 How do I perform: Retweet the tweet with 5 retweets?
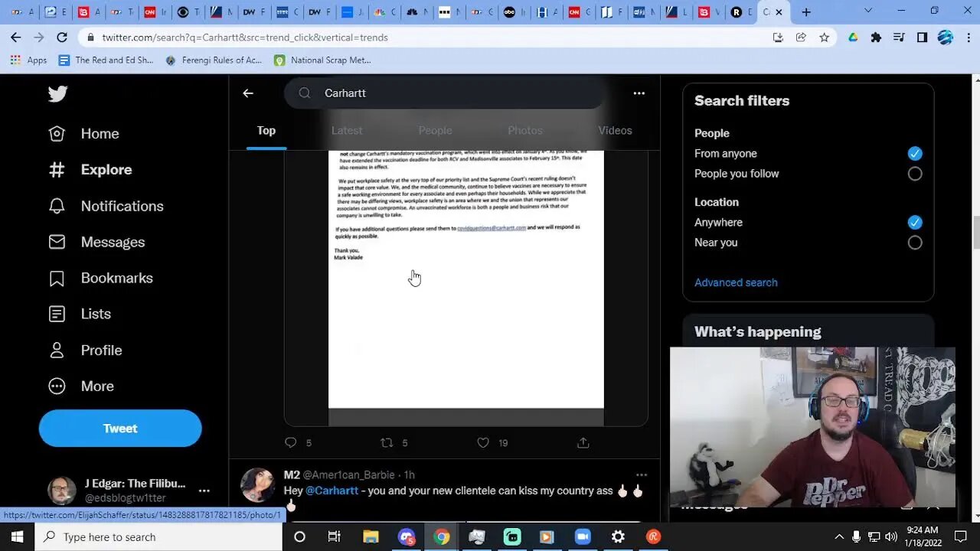pos(394,442)
